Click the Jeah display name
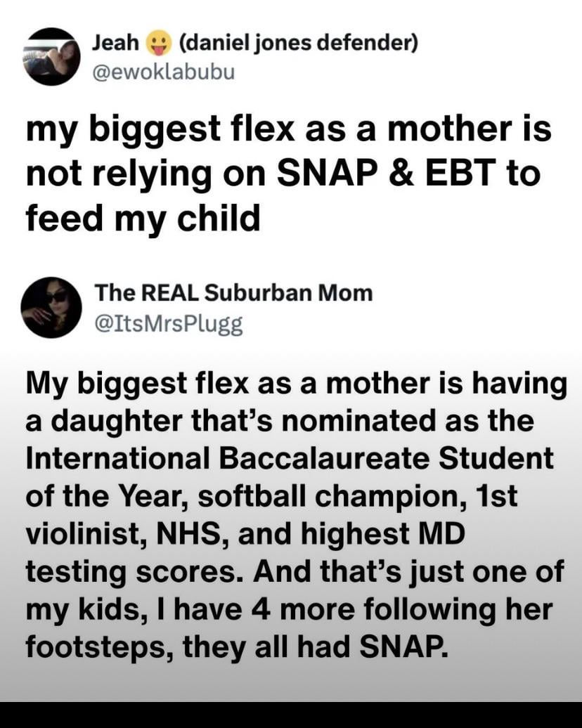This screenshot has height=728, width=582. coord(116,46)
